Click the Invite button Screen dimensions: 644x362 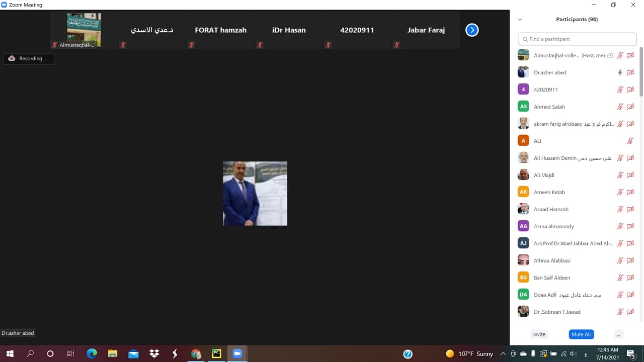click(539, 334)
